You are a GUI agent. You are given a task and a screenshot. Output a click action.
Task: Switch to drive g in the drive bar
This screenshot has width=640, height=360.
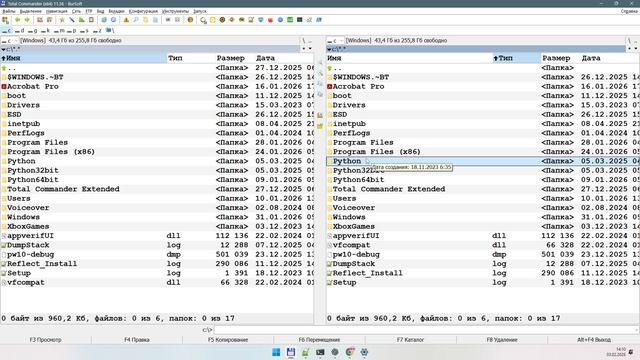[x=33, y=31]
